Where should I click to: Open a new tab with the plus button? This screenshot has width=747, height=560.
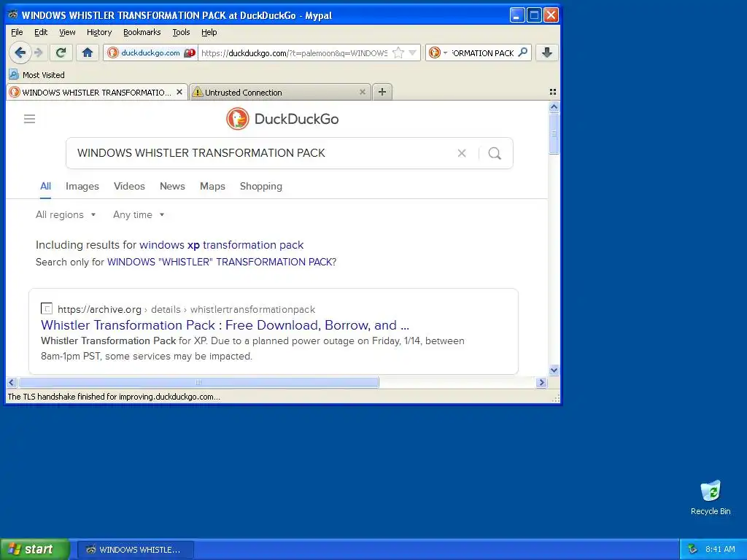pos(382,92)
